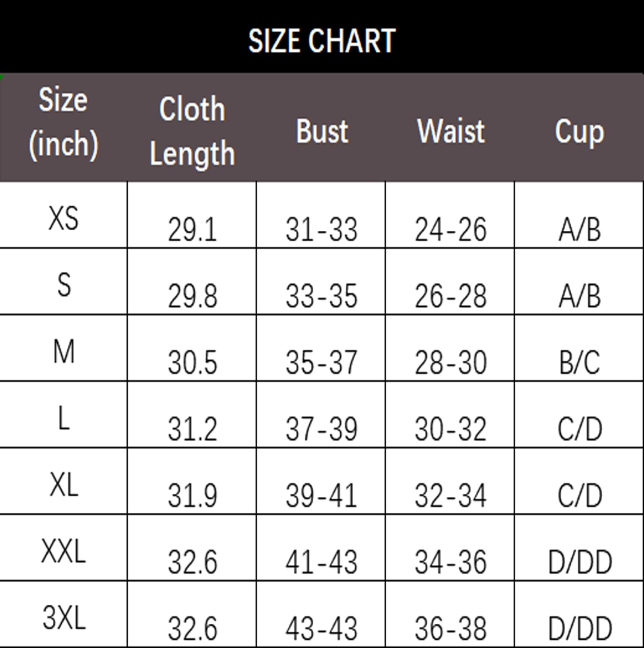
Task: Click waist range 32-34
Action: click(450, 496)
